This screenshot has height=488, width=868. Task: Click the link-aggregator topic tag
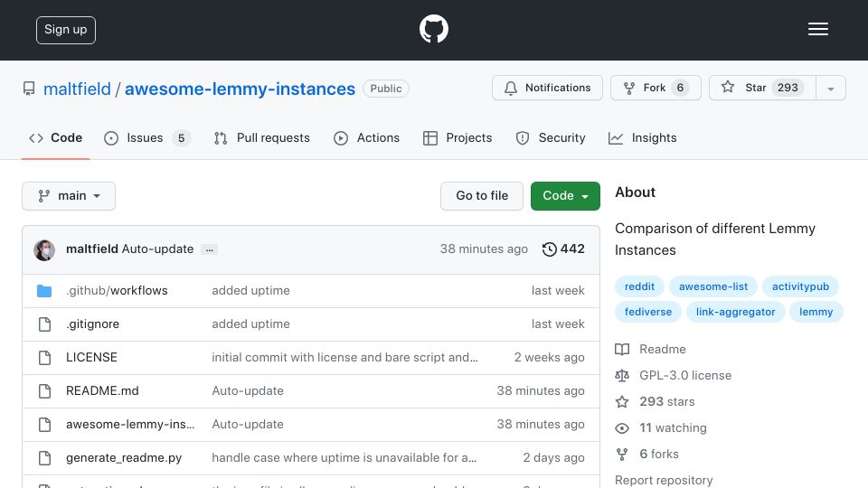tap(735, 312)
